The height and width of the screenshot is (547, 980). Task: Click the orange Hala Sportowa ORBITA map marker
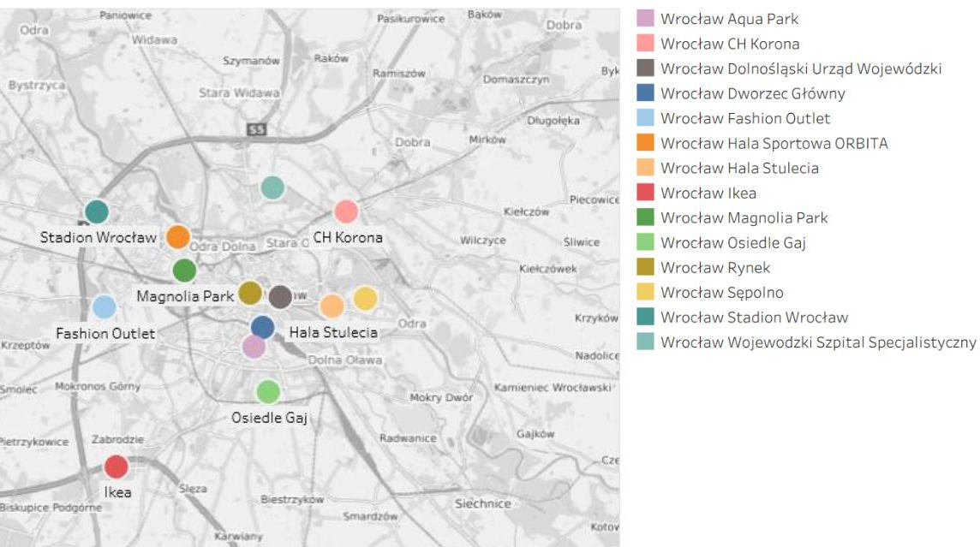(178, 236)
